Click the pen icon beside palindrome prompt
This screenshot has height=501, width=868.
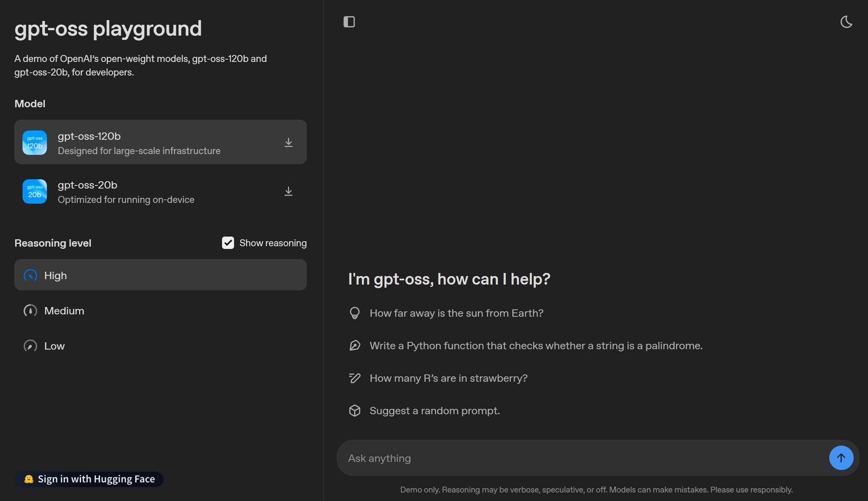(355, 346)
